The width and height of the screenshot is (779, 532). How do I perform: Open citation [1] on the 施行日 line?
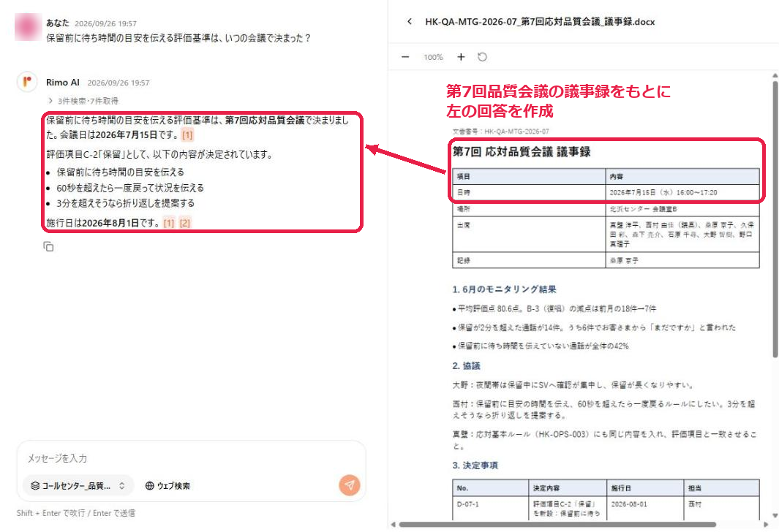pos(169,224)
